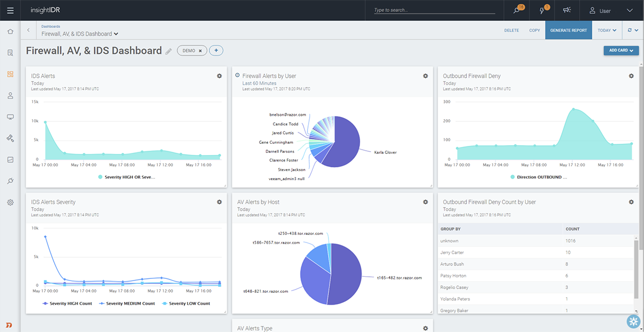Click the Dashboards breadcrumb link

click(51, 26)
